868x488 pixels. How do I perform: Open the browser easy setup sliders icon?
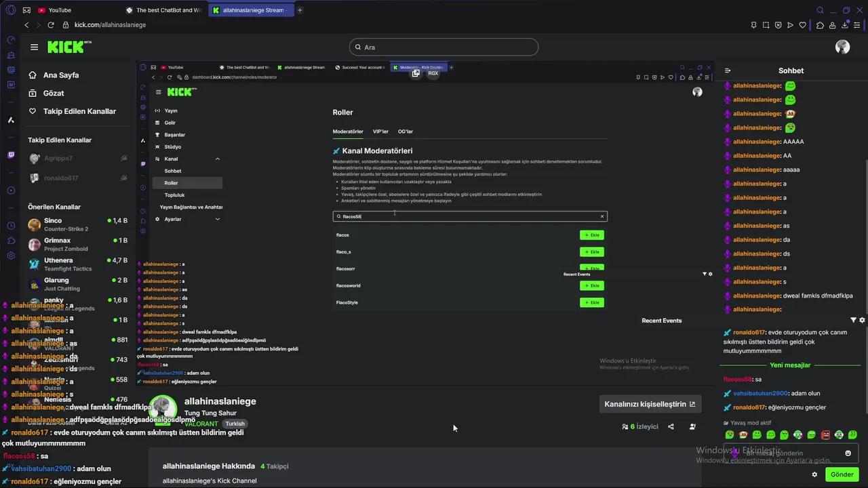point(857,25)
